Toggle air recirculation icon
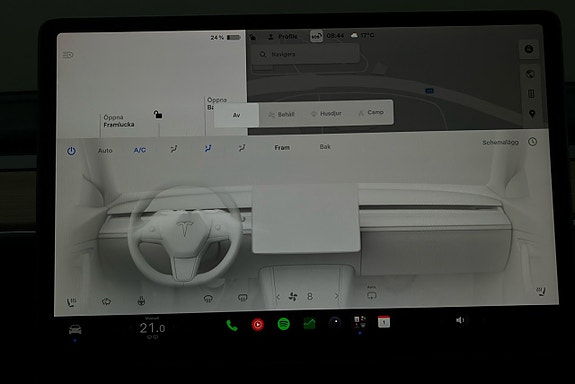The width and height of the screenshot is (575, 384). point(106,302)
